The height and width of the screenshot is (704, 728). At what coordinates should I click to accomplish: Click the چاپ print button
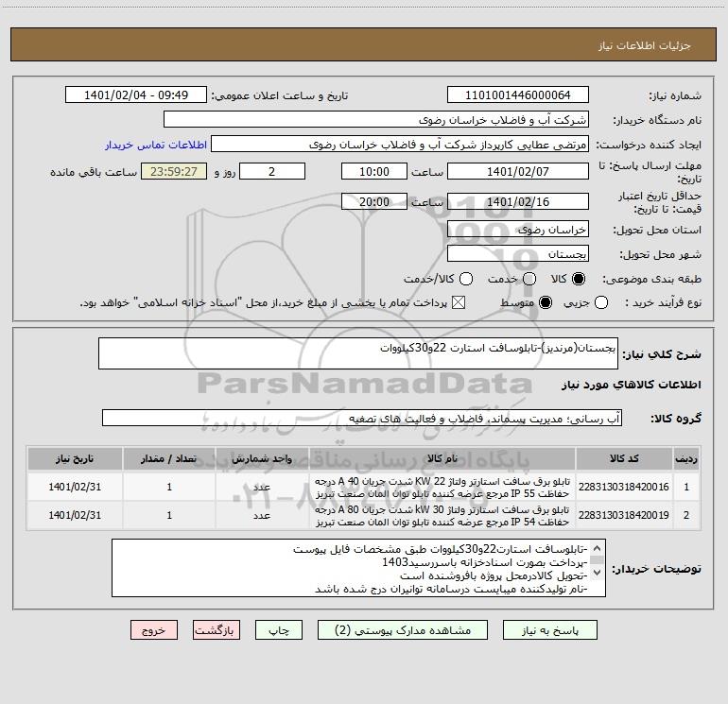pos(279,629)
